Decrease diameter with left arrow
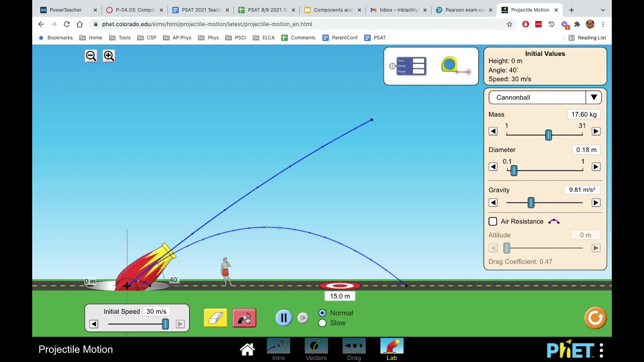The image size is (644, 362). pyautogui.click(x=493, y=167)
